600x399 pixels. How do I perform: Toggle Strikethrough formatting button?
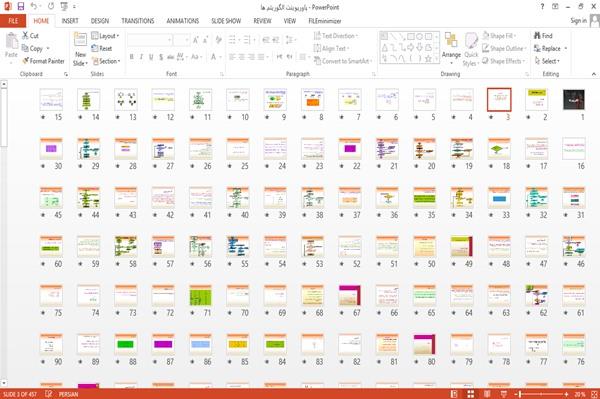[x=171, y=57]
